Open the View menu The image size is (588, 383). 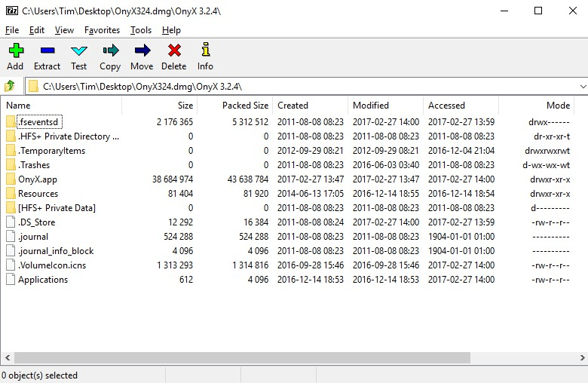64,30
